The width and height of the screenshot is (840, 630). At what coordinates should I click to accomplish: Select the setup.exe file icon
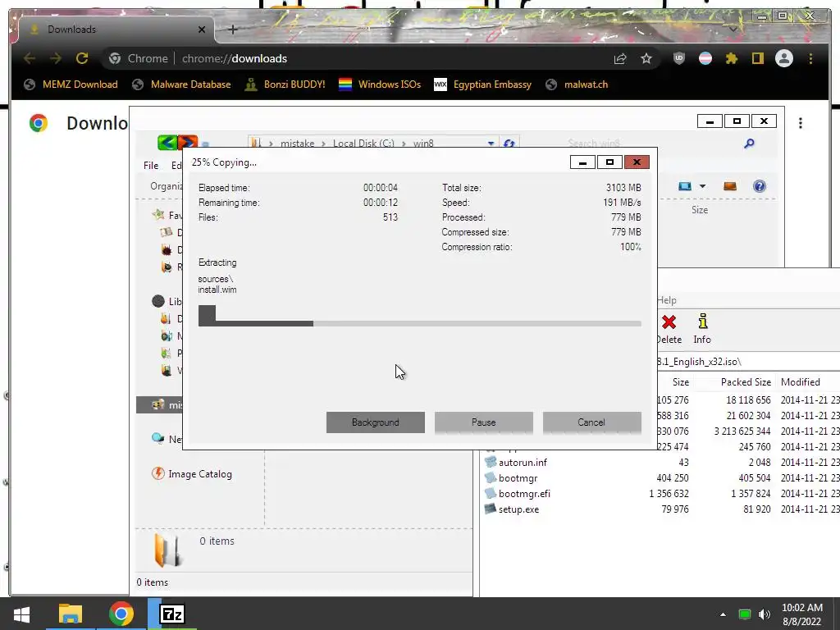(x=490, y=509)
